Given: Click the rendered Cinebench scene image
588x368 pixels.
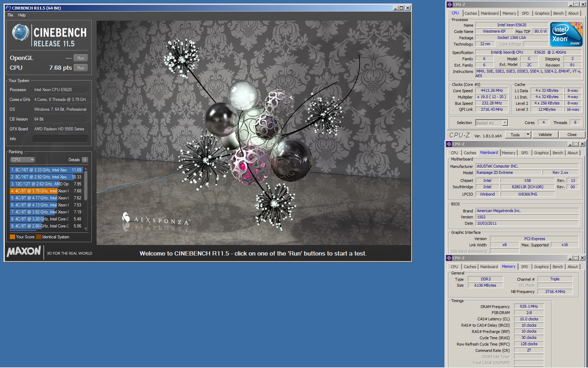Looking at the screenshot, I should (x=253, y=132).
